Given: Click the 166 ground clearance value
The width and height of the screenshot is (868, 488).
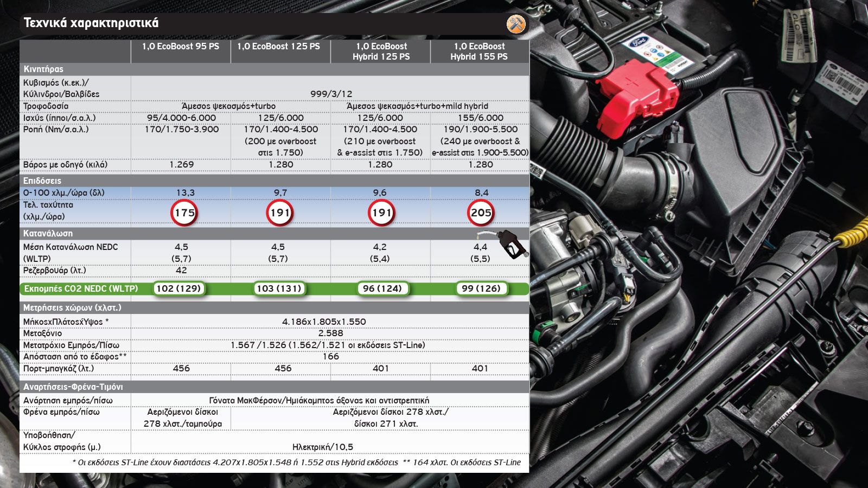Looking at the screenshot, I should tap(331, 356).
